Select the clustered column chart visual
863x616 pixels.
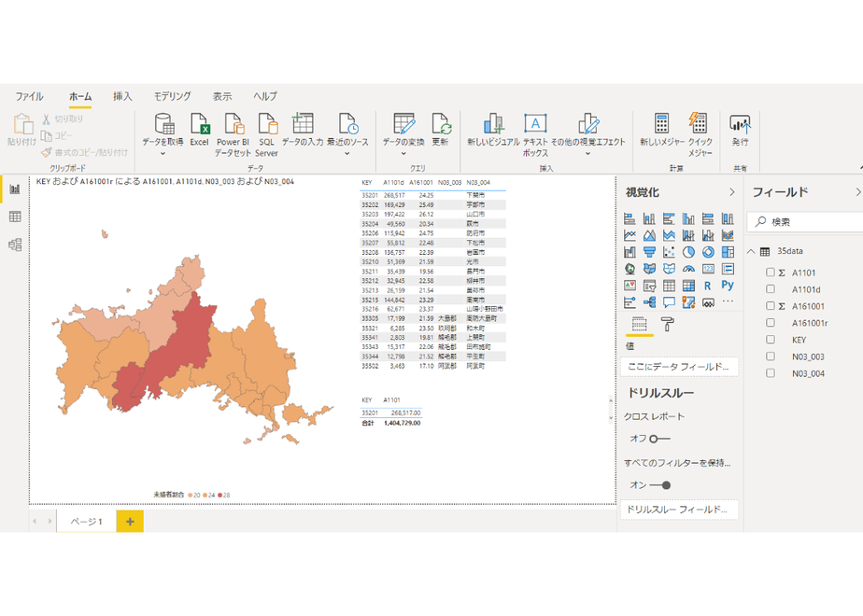tap(688, 219)
